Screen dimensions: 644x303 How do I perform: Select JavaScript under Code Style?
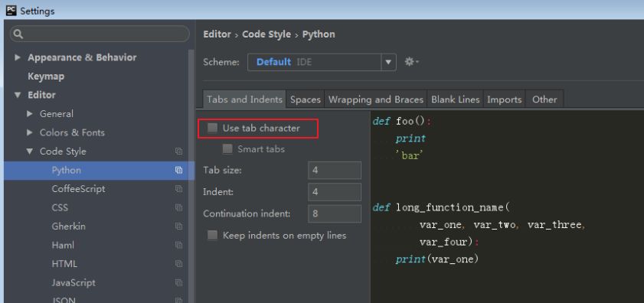(x=74, y=283)
